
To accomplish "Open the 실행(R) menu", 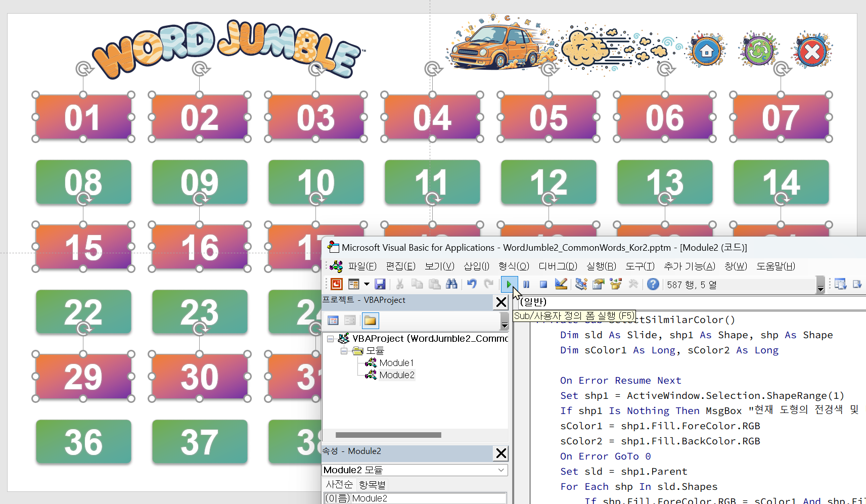I will [x=601, y=266].
